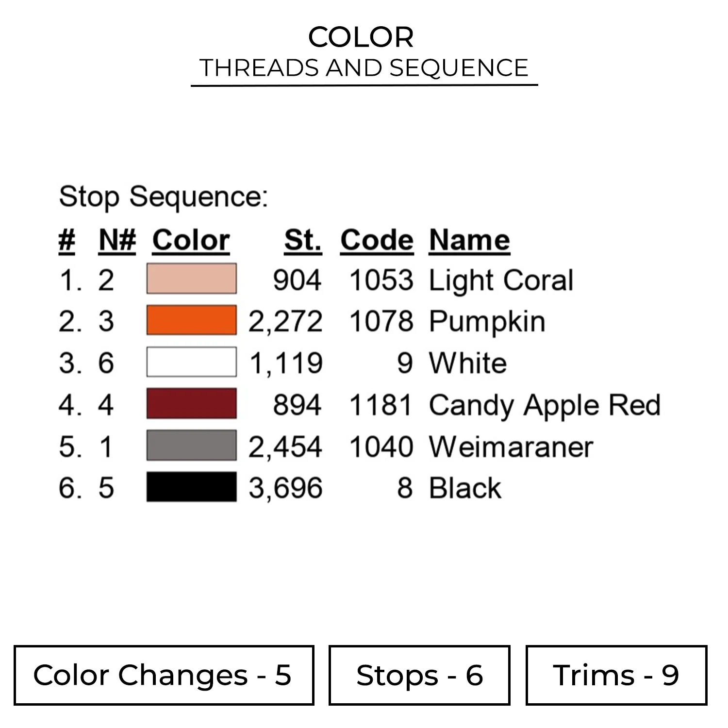Click the Stop Sequence label

[x=163, y=197]
